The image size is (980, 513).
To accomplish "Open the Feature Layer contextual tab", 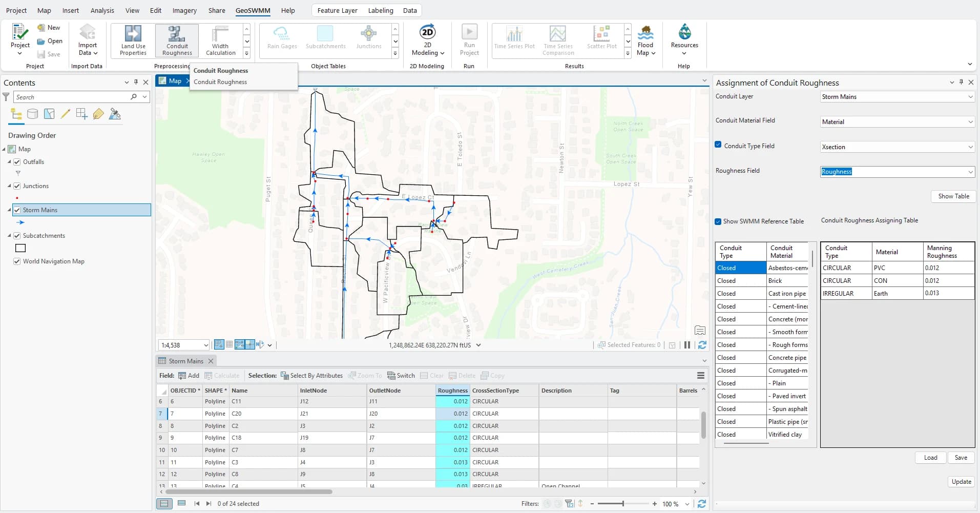I will pos(337,10).
